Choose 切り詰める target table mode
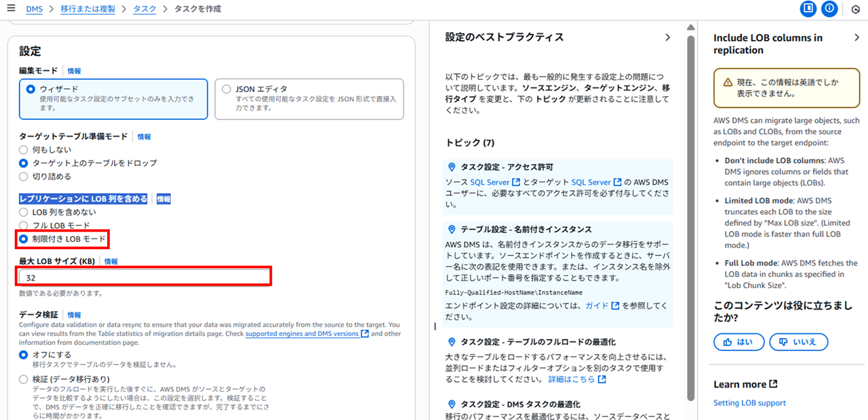 pos(24,176)
